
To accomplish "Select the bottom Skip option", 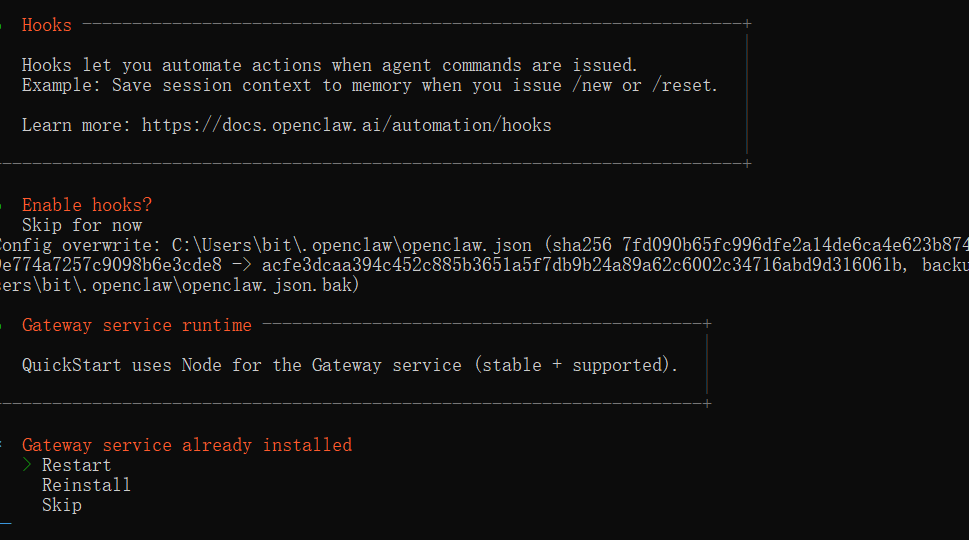I will (61, 505).
